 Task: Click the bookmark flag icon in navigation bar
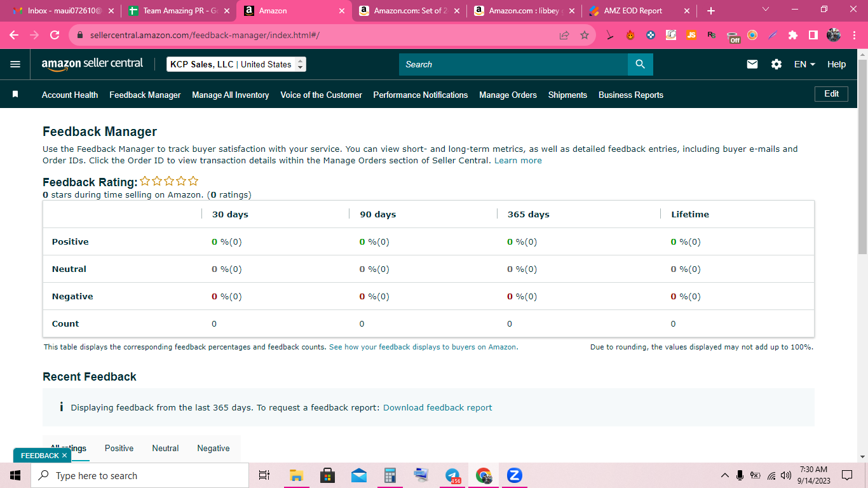tap(15, 94)
